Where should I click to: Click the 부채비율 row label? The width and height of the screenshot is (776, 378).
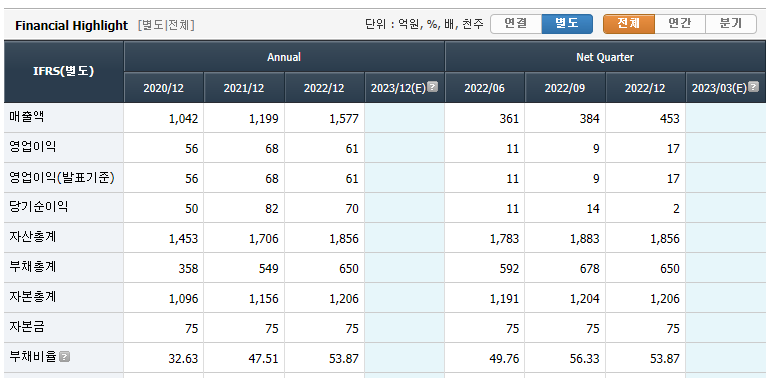pos(33,357)
